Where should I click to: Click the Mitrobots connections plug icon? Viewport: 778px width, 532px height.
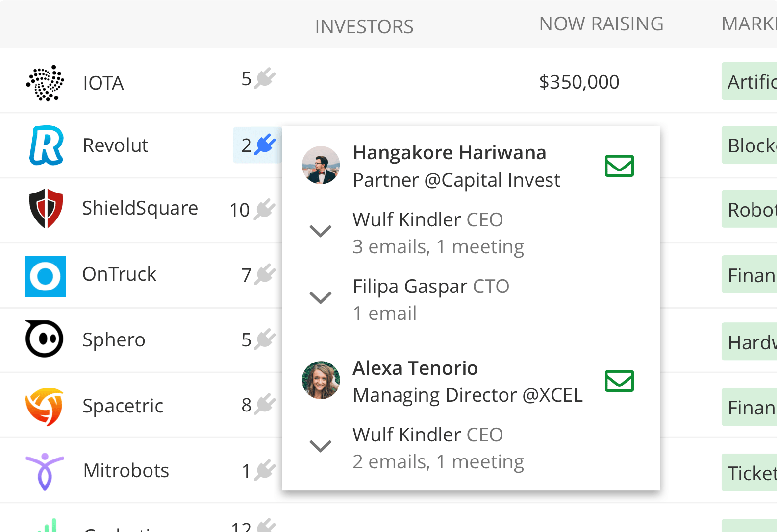point(265,470)
